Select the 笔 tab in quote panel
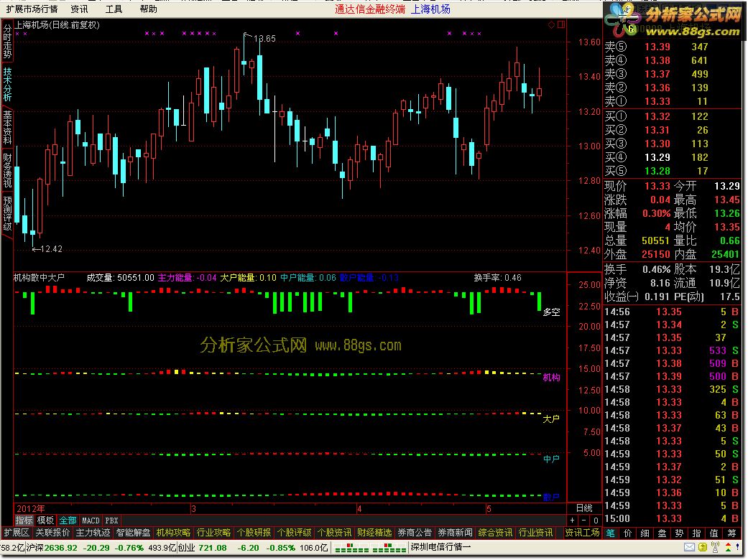This screenshot has height=560, width=748. point(611,533)
